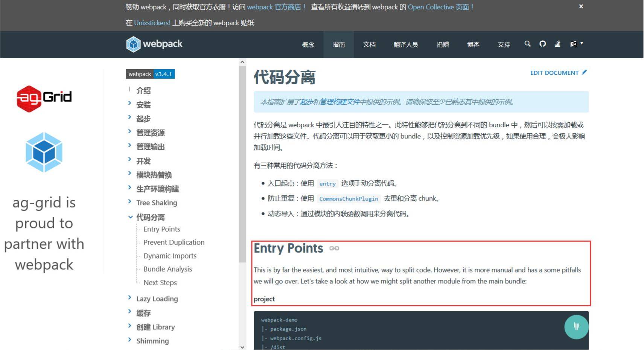Open the 捐赠 nav menu item
644x350 pixels.
443,44
